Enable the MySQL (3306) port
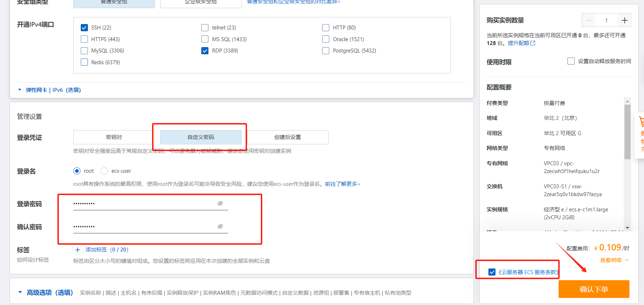644x305 pixels. tap(84, 51)
